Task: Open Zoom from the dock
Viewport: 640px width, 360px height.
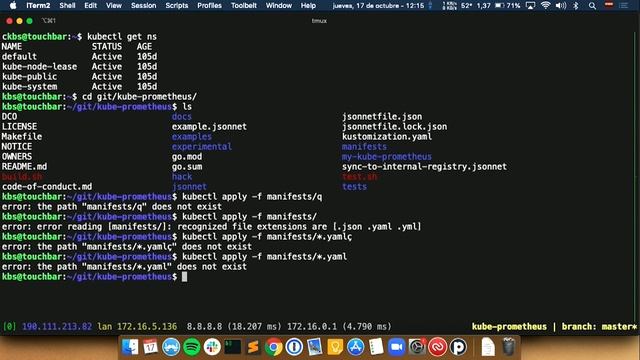Action: [x=396, y=347]
